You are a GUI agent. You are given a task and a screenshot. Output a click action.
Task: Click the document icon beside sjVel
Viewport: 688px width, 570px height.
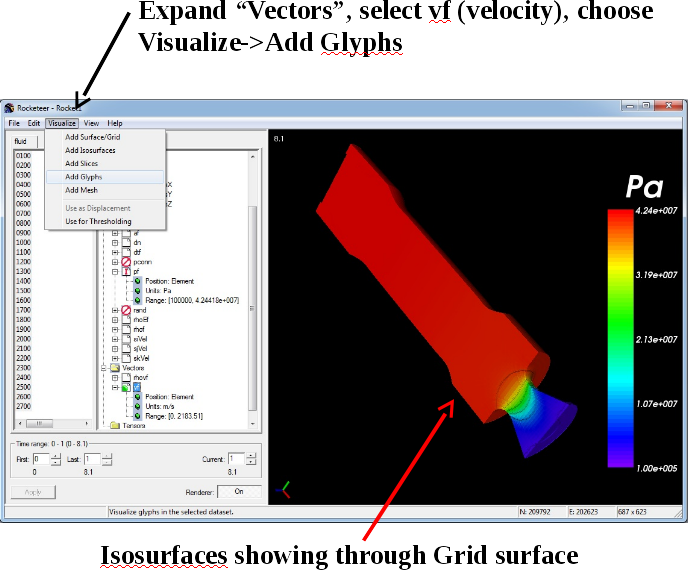coord(126,348)
